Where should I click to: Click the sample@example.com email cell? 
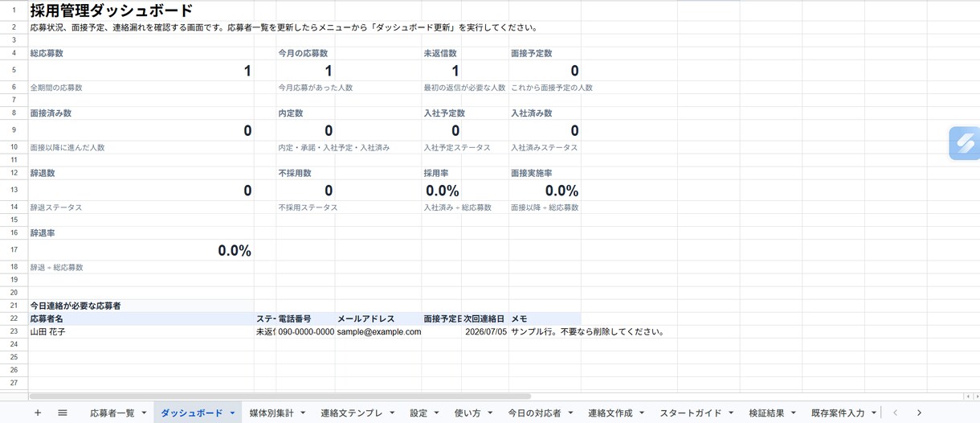click(378, 331)
